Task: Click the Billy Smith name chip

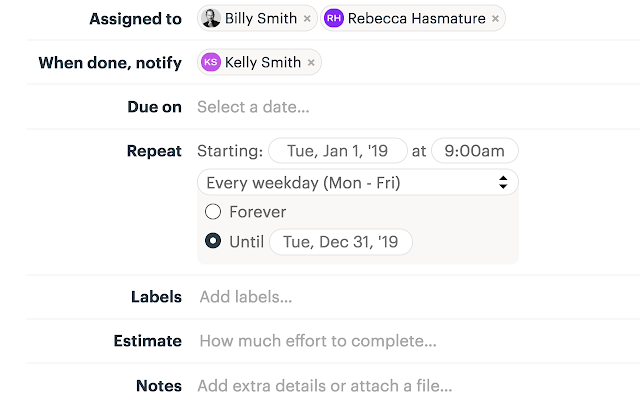Action: [x=262, y=18]
